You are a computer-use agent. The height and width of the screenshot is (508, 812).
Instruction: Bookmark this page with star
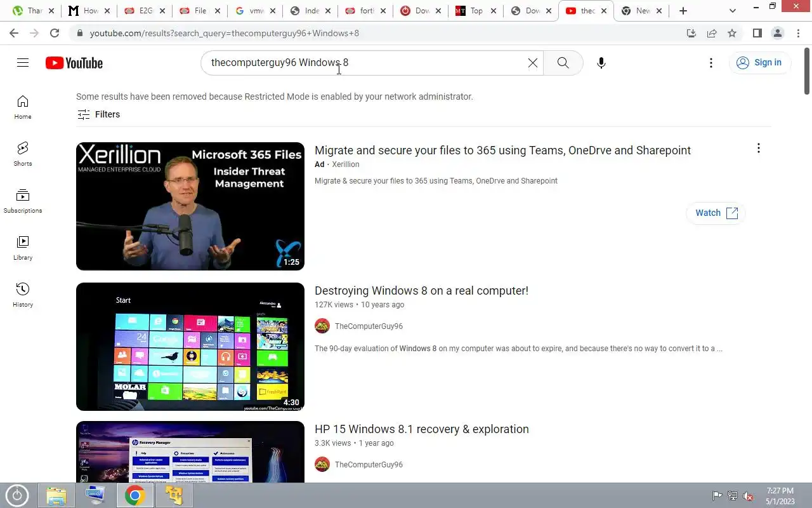pos(732,33)
